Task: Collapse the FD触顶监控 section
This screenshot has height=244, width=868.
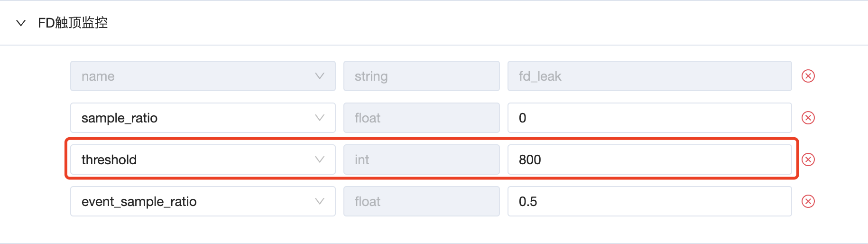Action: [21, 23]
